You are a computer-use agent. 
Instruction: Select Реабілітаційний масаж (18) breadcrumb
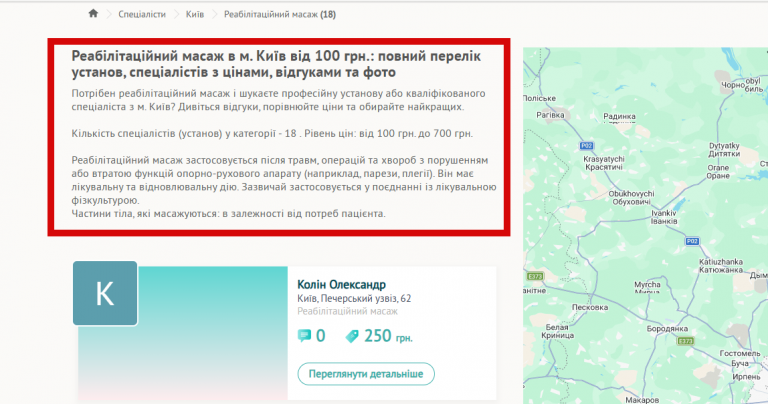pyautogui.click(x=280, y=15)
